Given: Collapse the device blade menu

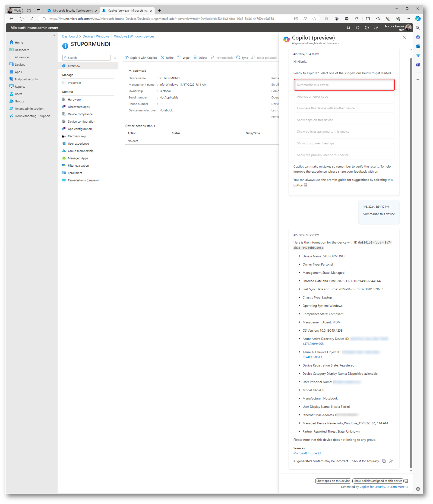Looking at the screenshot, I should [115, 58].
